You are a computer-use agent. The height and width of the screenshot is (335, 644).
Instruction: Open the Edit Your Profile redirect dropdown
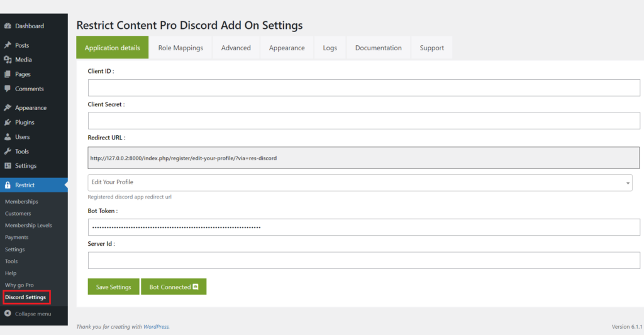360,182
